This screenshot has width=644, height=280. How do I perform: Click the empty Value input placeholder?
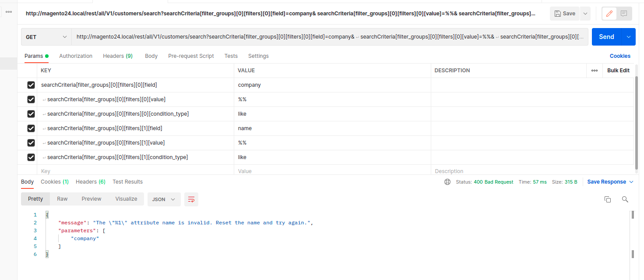tap(332, 171)
